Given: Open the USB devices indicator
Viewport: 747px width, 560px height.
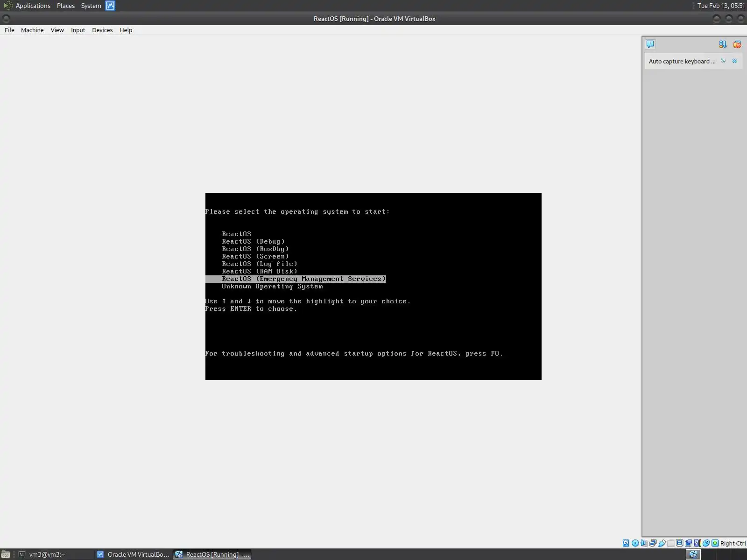Looking at the screenshot, I should [662, 543].
